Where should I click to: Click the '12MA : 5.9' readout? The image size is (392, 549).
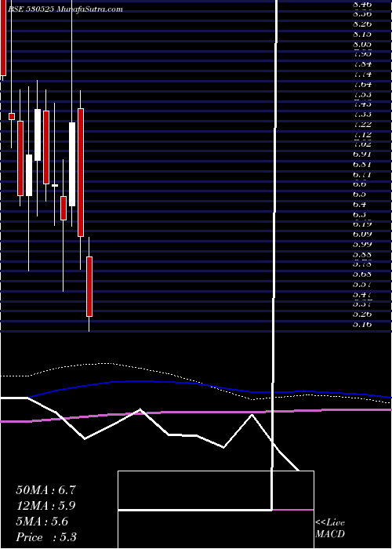point(45,506)
